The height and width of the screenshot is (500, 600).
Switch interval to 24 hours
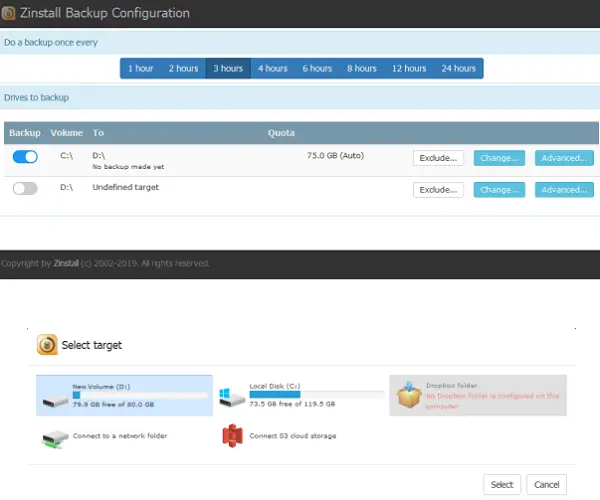458,68
